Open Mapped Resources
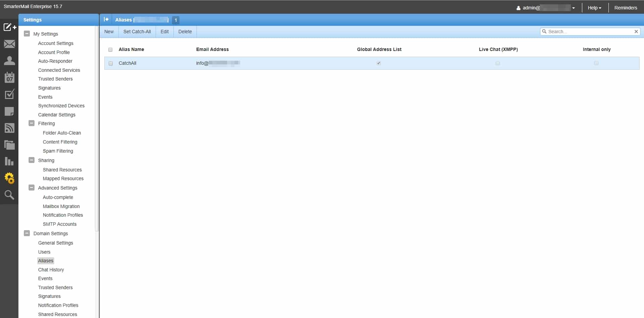644x318 pixels. point(63,178)
